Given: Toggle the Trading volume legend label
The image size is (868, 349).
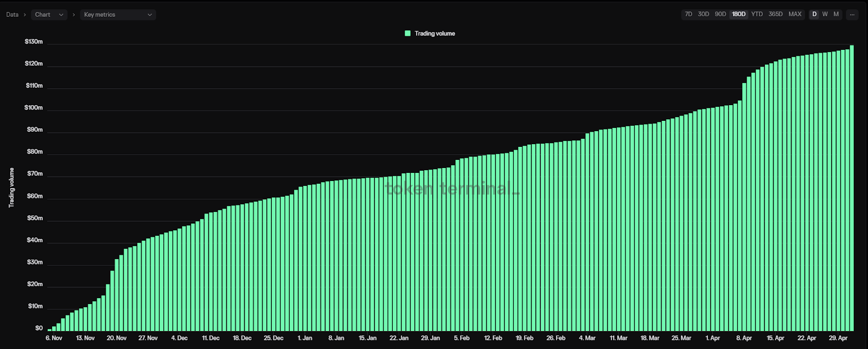Looking at the screenshot, I should point(435,34).
